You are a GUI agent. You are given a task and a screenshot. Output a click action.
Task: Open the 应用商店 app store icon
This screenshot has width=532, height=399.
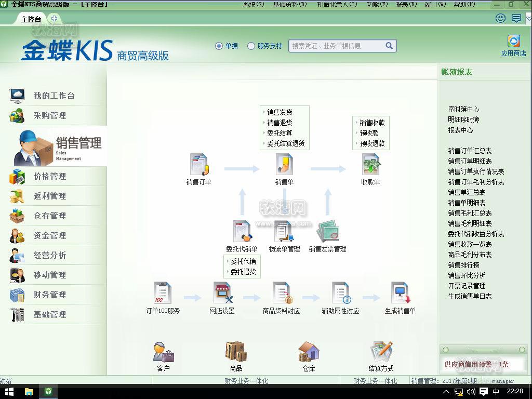(513, 42)
